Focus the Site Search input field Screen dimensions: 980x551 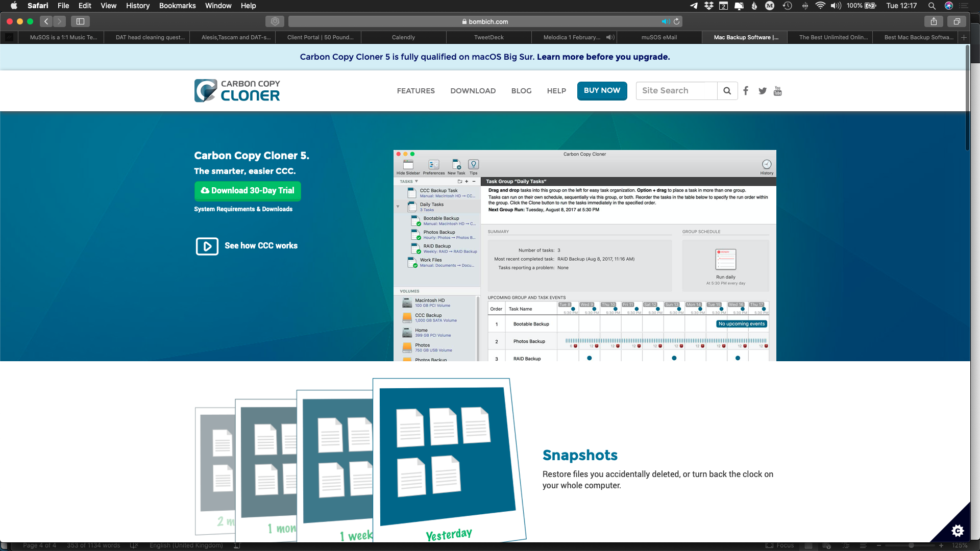point(676,91)
